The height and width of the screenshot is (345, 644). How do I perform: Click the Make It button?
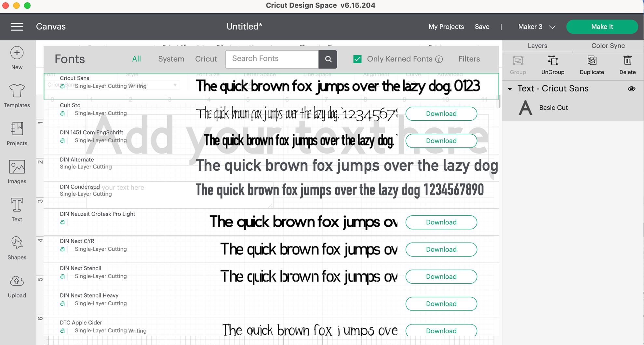602,27
